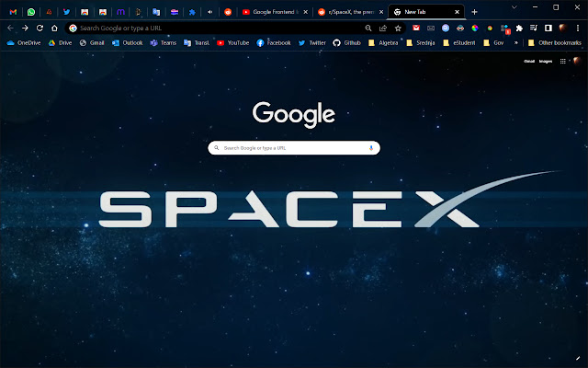588x368 pixels.
Task: Open the Drive bookmark
Action: (60, 43)
